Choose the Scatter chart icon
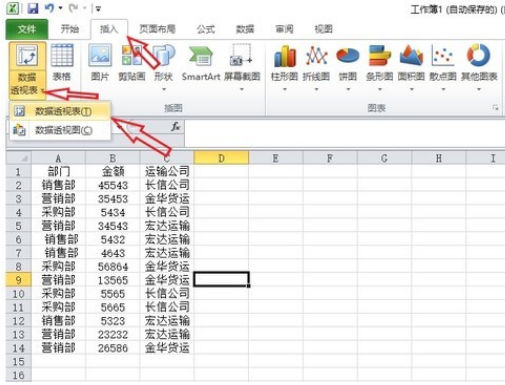This screenshot has width=505, height=385. click(x=443, y=56)
